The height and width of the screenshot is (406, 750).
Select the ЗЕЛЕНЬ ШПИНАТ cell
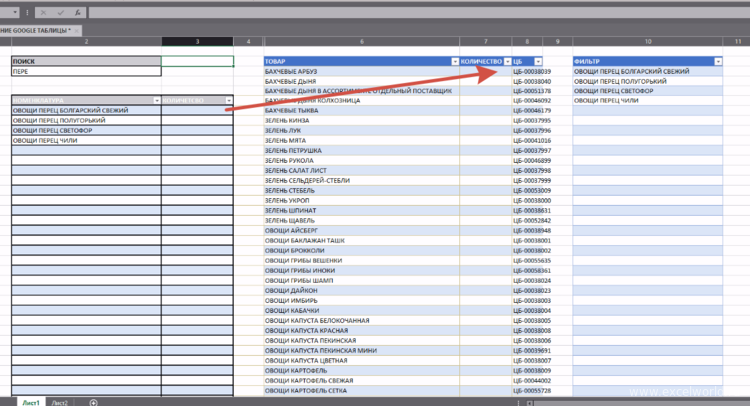362,210
